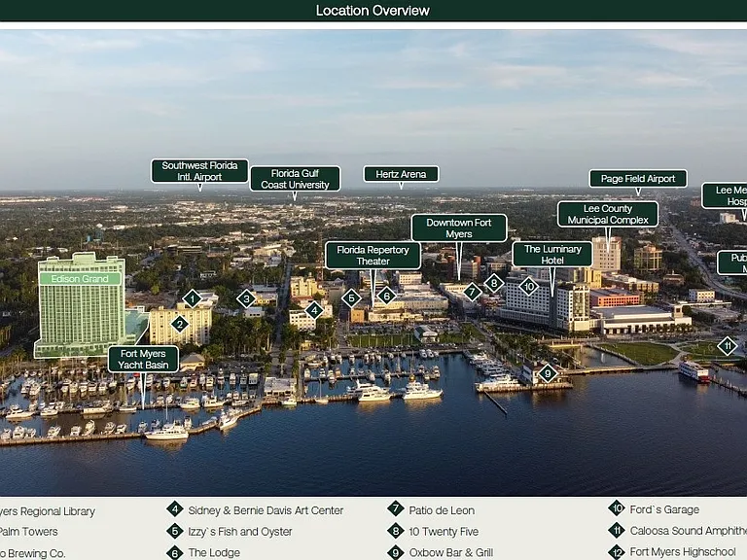747x560 pixels.
Task: Select map marker 3 diamond
Action: tap(246, 299)
